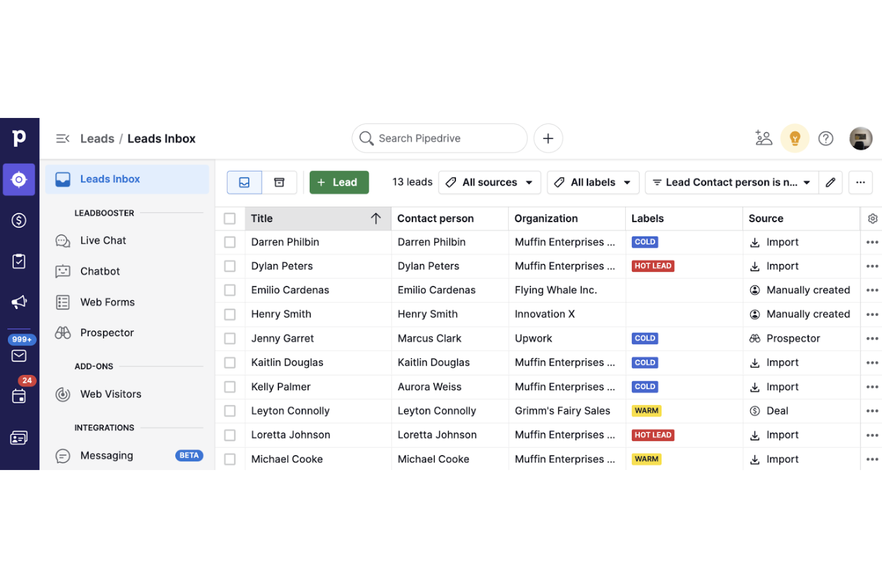Open the suggestions lightbulb at top right
The width and height of the screenshot is (882, 588).
(794, 138)
